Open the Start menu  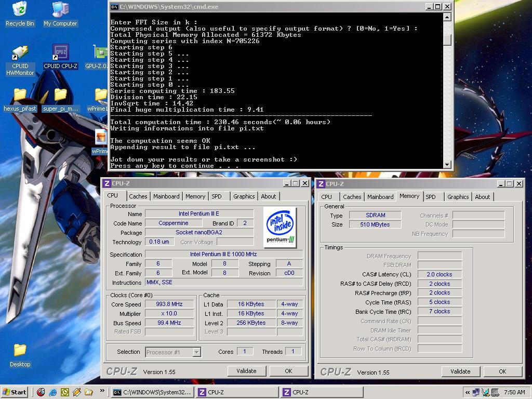click(14, 392)
